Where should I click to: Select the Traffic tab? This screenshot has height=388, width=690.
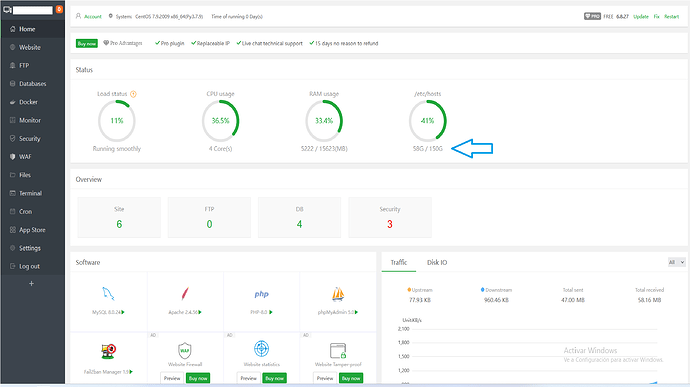coord(399,262)
